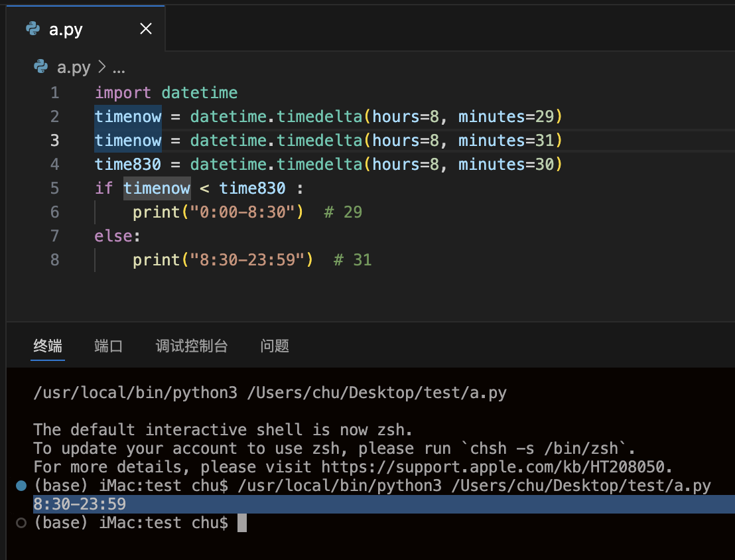Click the hollow circle beside the last prompt
Image resolution: width=735 pixels, height=560 pixels.
21,523
